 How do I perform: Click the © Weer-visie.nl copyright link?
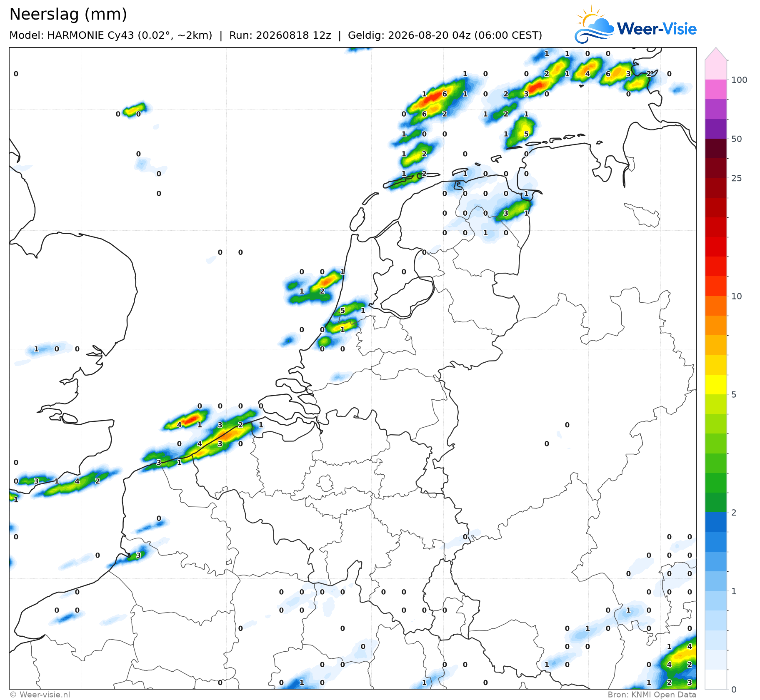click(x=40, y=695)
